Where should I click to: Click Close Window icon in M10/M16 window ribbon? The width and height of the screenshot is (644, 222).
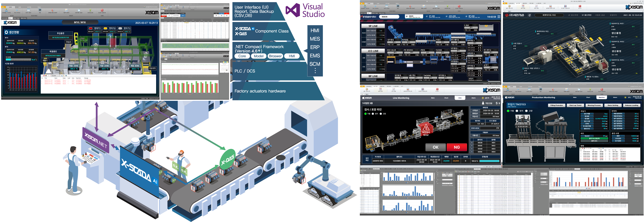(102, 11)
